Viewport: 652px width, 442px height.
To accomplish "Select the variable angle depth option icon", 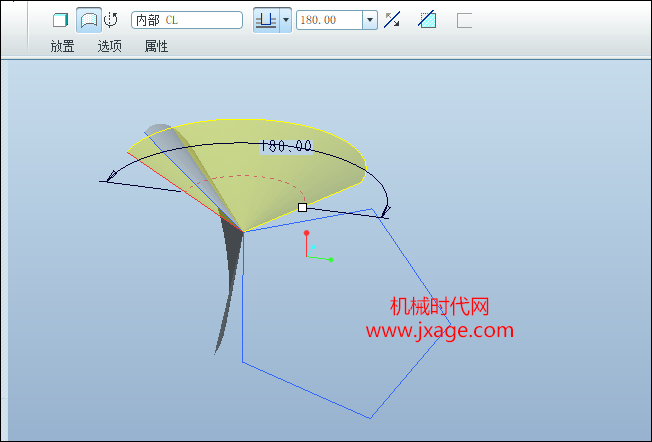I will pyautogui.click(x=266, y=20).
